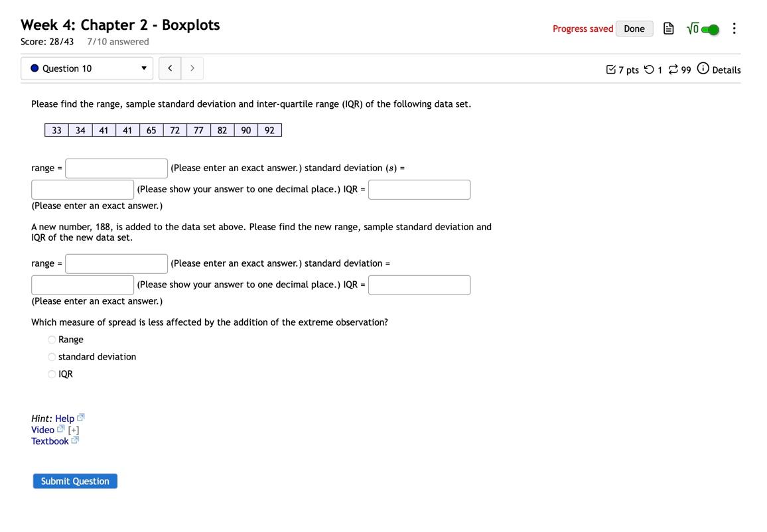Open the document summary icon near Done

pyautogui.click(x=668, y=28)
